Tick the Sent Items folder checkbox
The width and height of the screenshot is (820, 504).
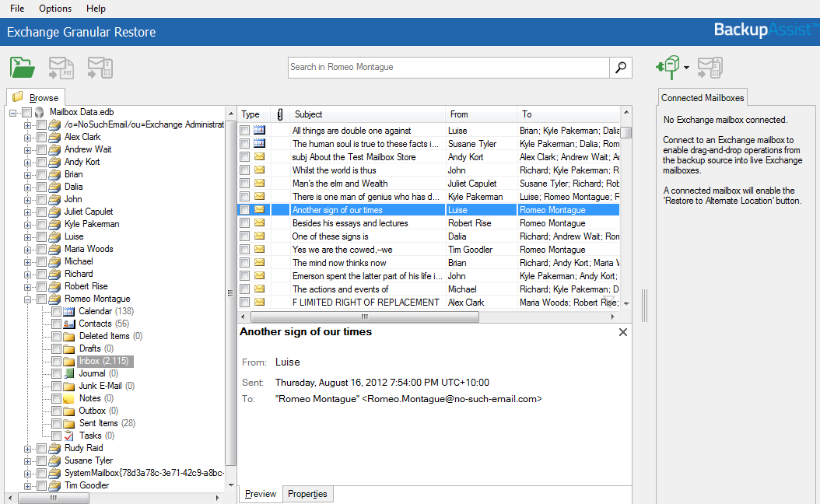57,423
